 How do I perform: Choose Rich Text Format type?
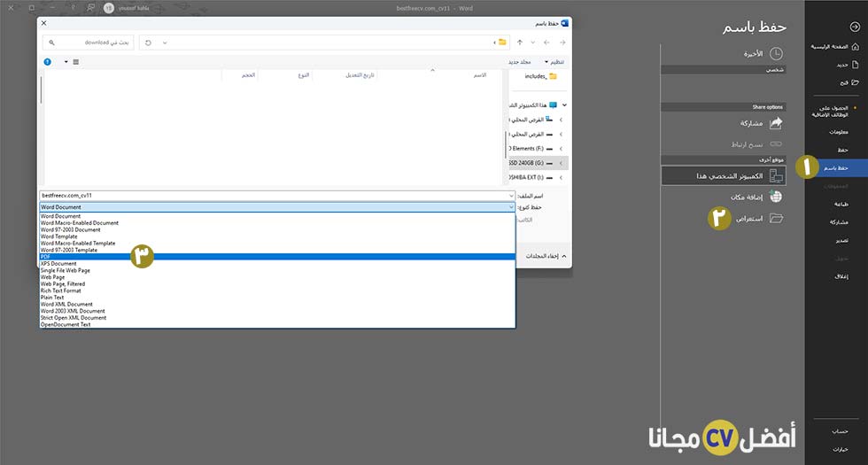point(277,291)
